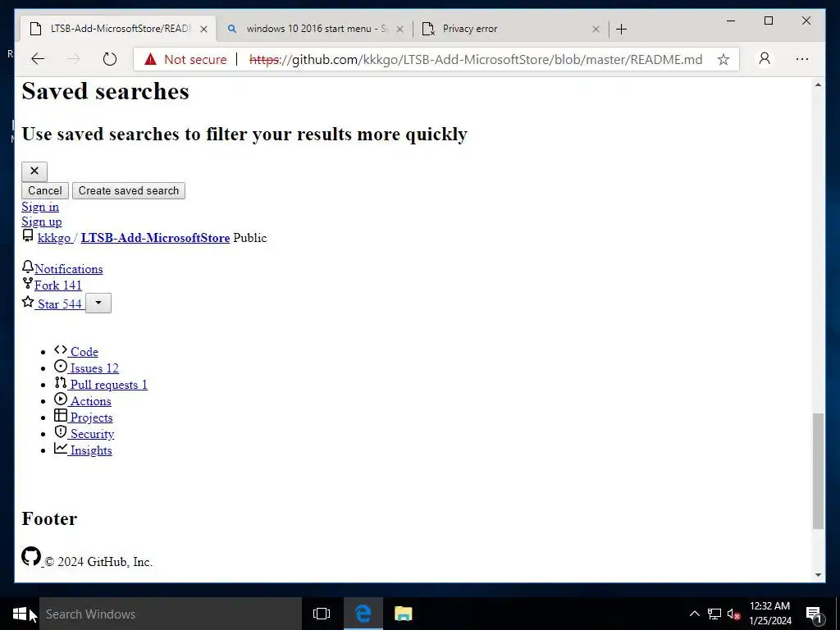Click the page scrollbar thumb
This screenshot has width=840, height=630.
pyautogui.click(x=818, y=471)
